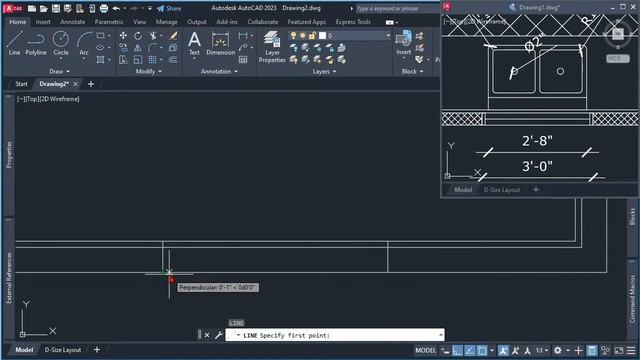Expand the Layers panel
Viewport: 640px width, 360px height.
[x=324, y=71]
